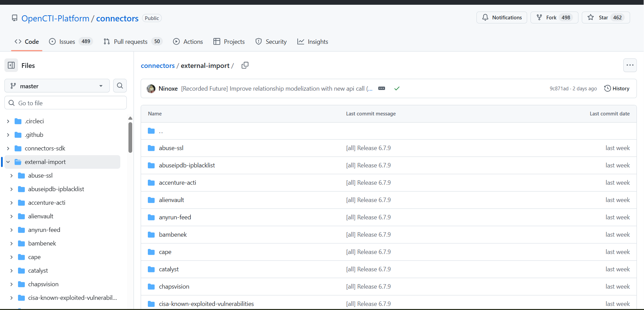Open Recorded Future commit message link

point(277,89)
